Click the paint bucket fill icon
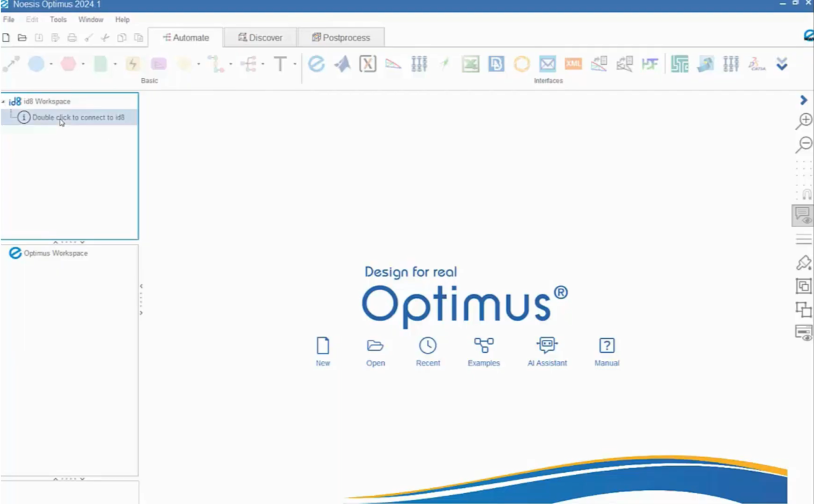This screenshot has height=504, width=814. [x=804, y=262]
